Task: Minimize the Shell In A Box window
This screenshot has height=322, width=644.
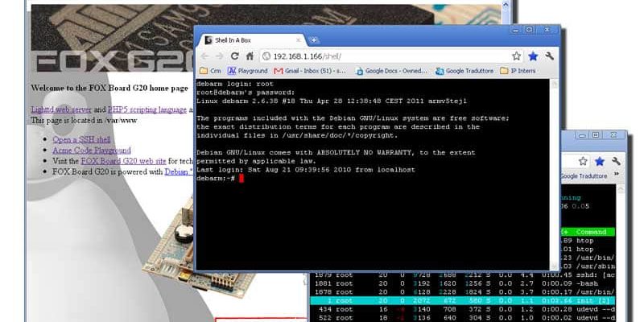Action: pos(516,30)
